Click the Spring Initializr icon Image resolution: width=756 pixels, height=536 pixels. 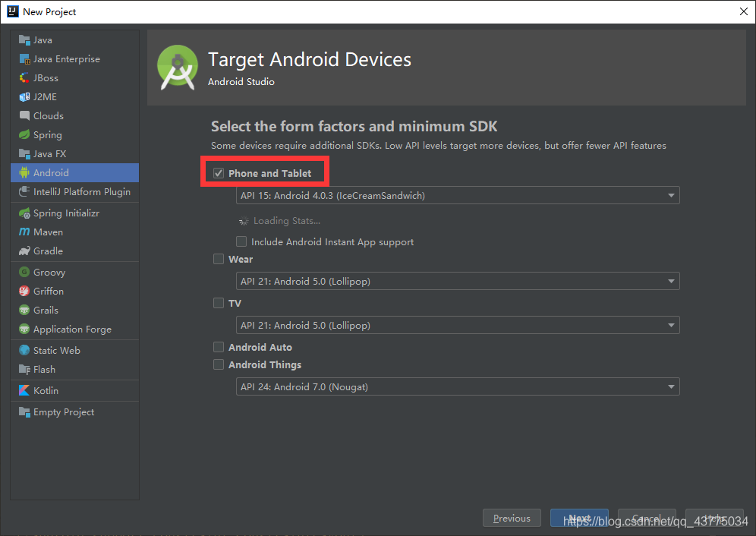coord(24,213)
